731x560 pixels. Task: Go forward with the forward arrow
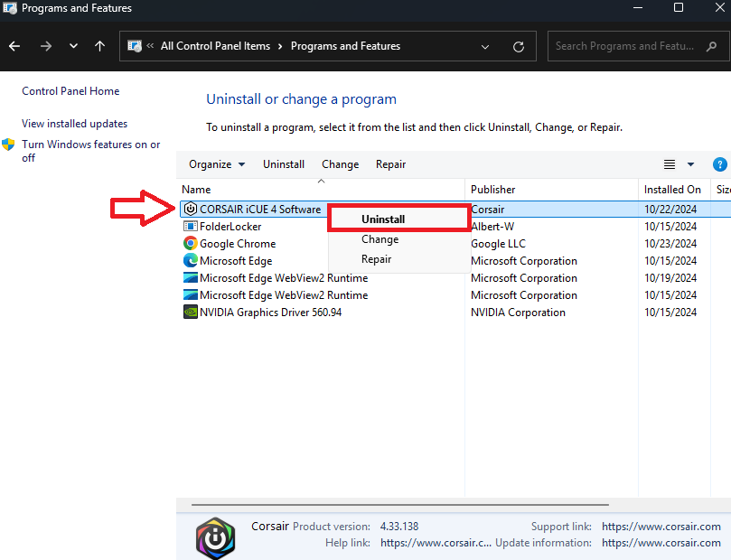(x=46, y=46)
